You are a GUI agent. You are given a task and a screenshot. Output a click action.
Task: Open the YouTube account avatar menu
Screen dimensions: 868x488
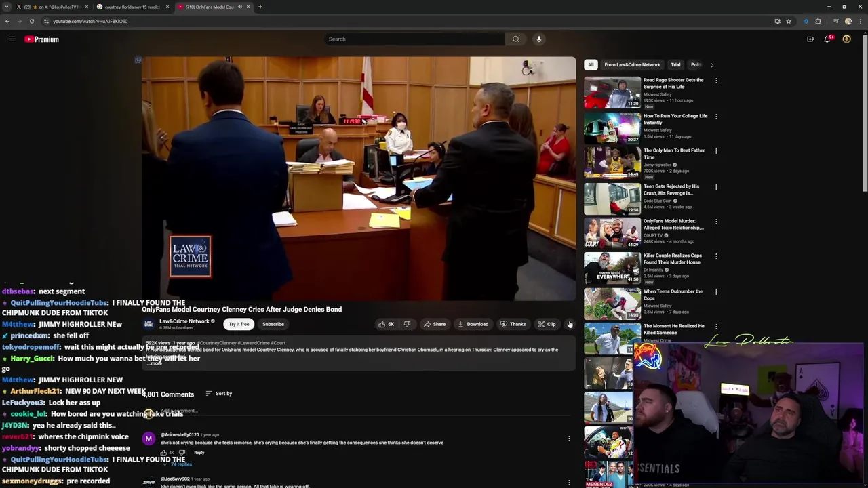846,39
